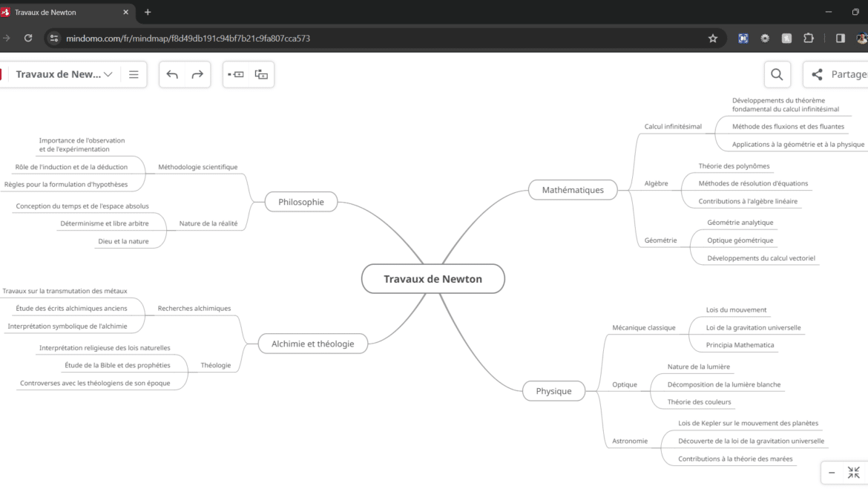Toggle the browser side panel
This screenshot has height=492, width=868.
841,39
